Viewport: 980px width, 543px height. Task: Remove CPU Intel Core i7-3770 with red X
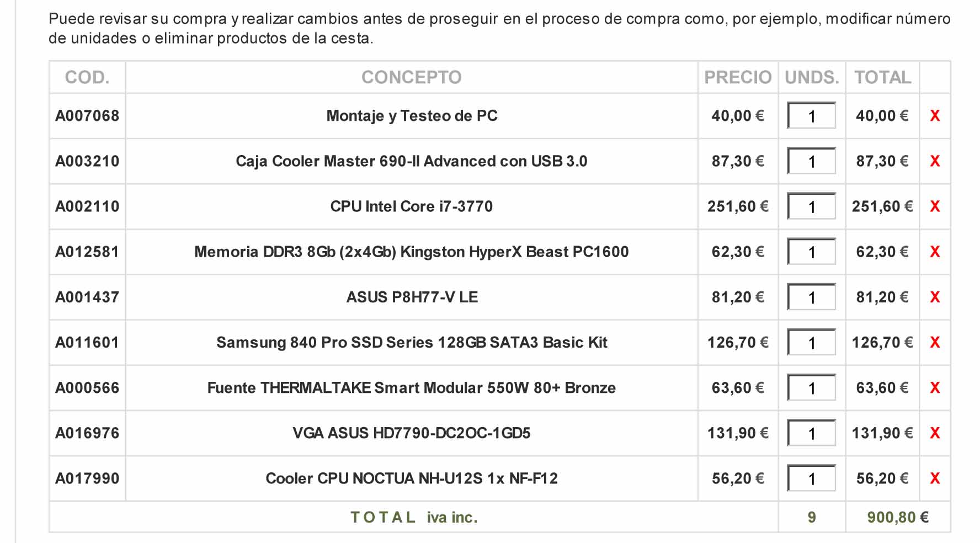(935, 206)
